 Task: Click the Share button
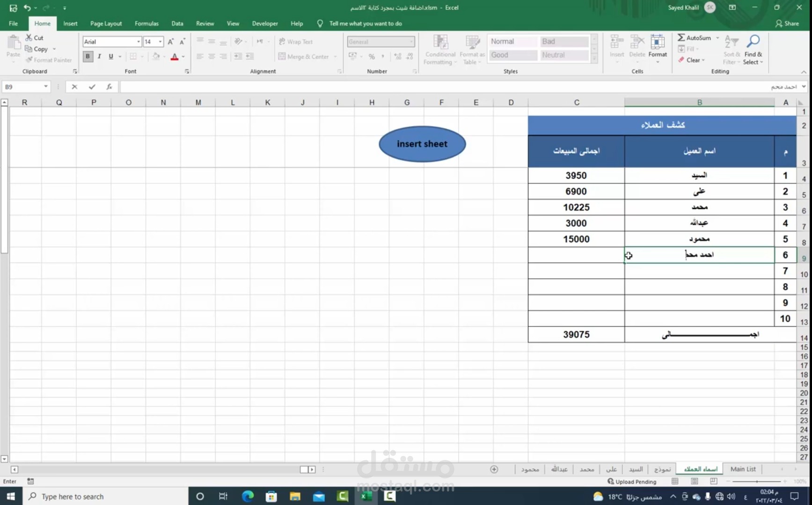pyautogui.click(x=788, y=23)
